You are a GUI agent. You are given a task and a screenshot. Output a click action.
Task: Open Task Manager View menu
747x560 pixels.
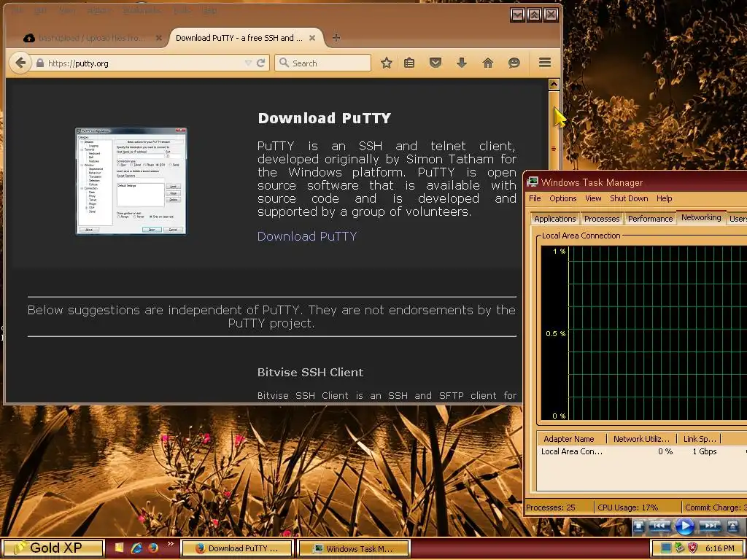(x=593, y=198)
